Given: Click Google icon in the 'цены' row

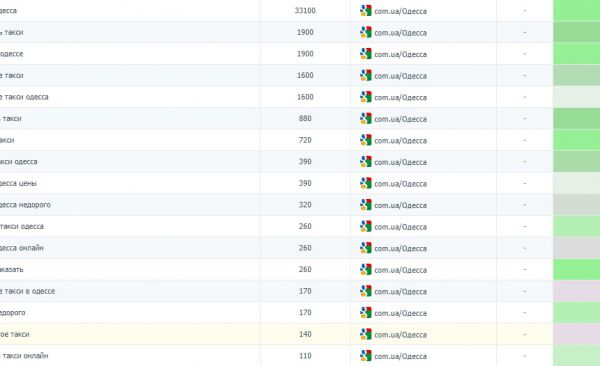Looking at the screenshot, I should coord(366,183).
